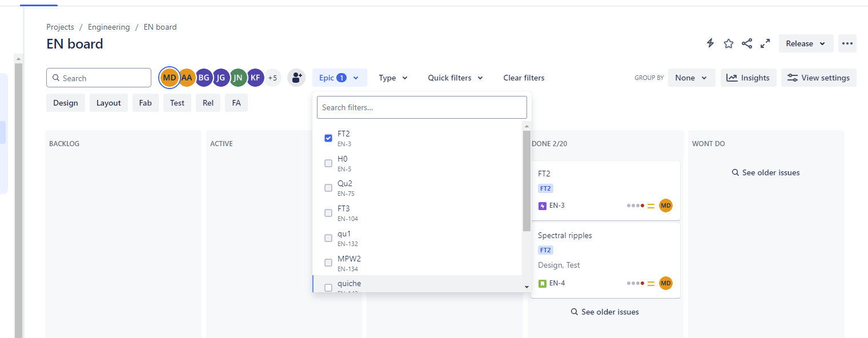The image size is (868, 338).
Task: Enter full screen with the expand icon
Action: pos(765,43)
